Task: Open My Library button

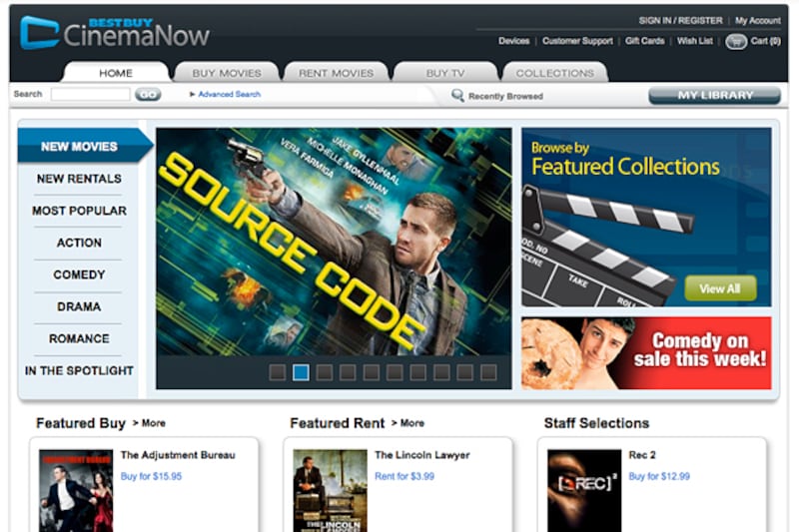Action: point(714,95)
